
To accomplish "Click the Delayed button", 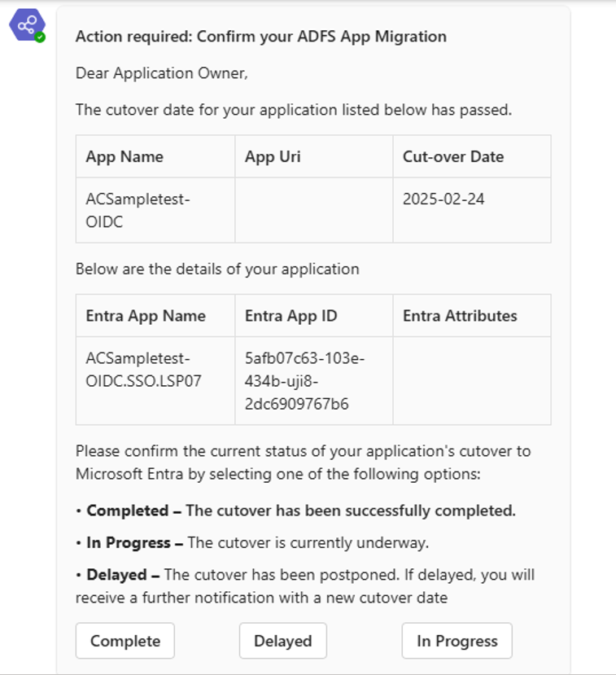I will (x=283, y=641).
